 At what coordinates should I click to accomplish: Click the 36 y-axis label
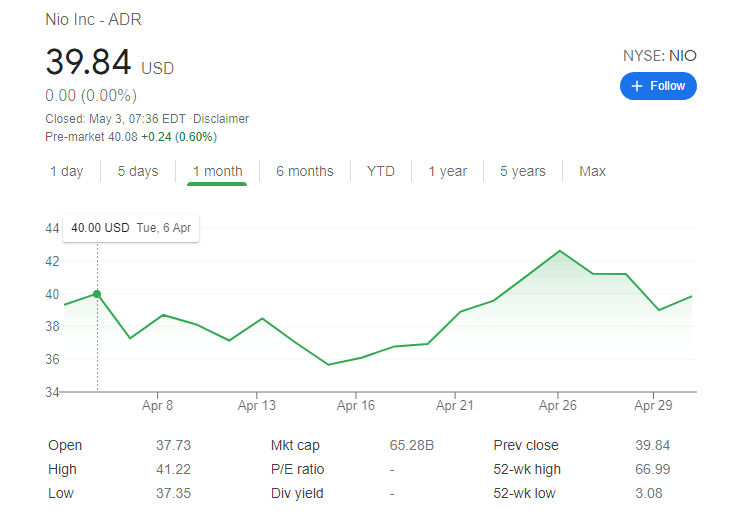(52, 359)
